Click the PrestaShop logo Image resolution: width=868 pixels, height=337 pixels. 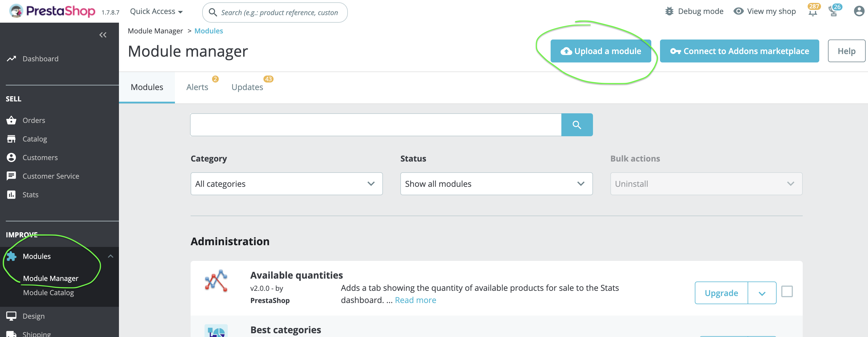52,11
